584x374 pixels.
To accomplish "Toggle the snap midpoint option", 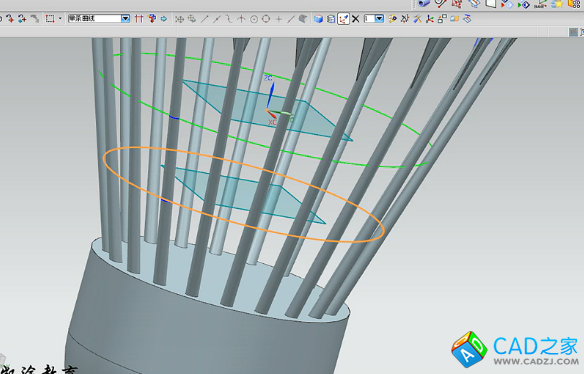I will point(217,19).
